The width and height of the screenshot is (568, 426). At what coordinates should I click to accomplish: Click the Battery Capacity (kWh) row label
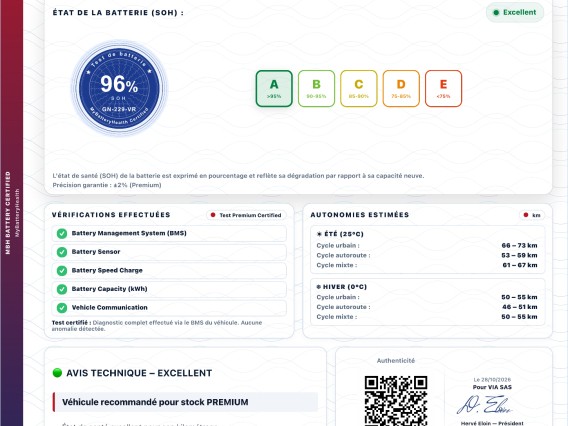109,289
